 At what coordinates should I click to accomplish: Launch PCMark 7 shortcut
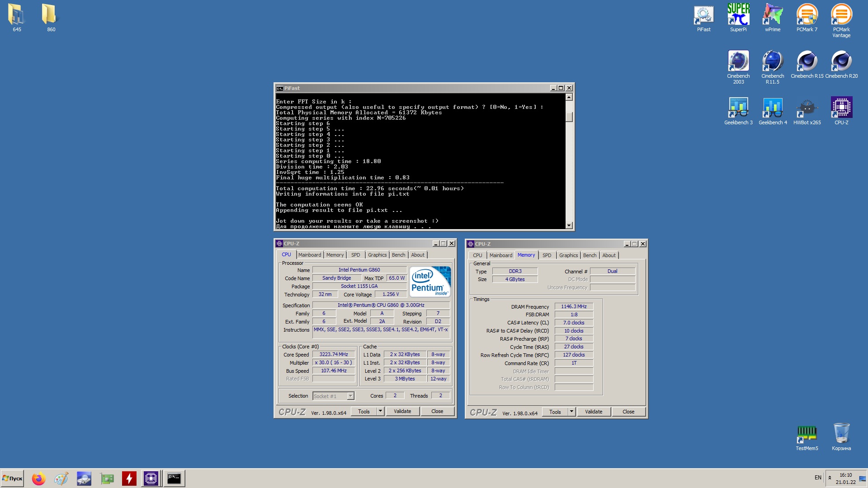pos(807,18)
